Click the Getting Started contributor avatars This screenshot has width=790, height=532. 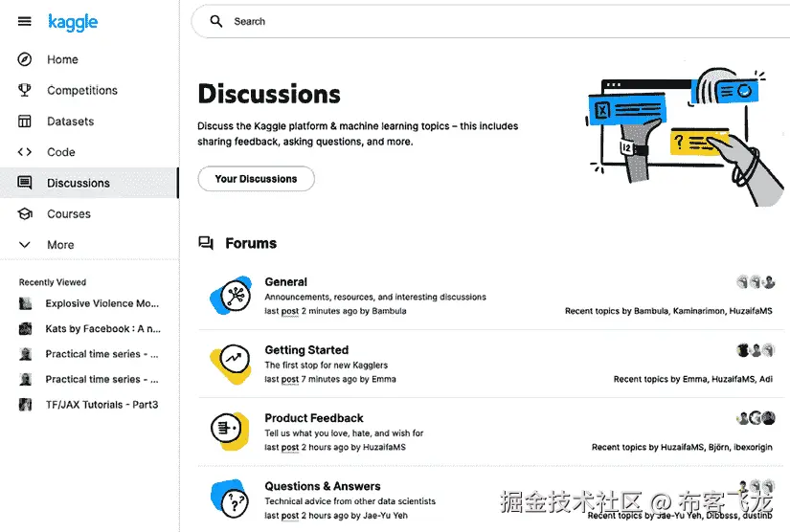click(756, 350)
